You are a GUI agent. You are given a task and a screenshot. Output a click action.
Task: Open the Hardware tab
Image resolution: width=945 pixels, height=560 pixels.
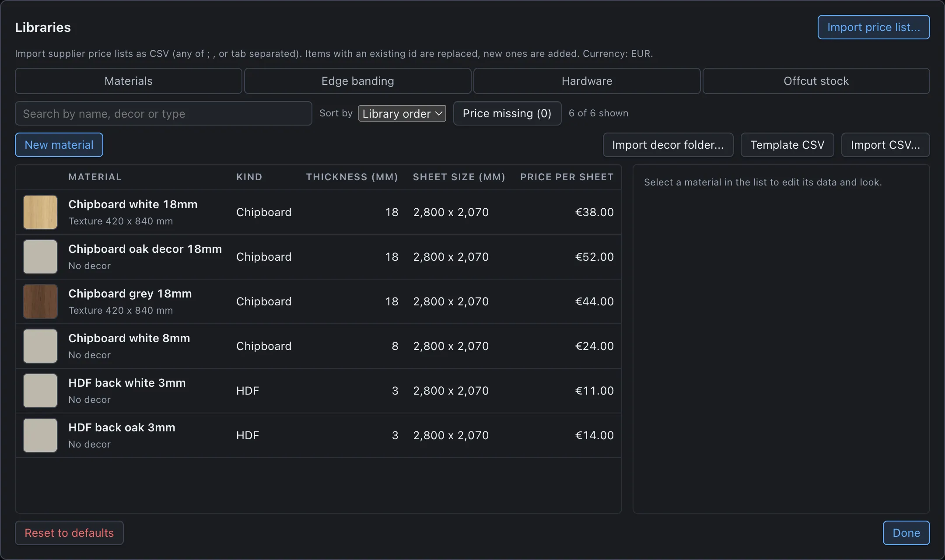(587, 81)
